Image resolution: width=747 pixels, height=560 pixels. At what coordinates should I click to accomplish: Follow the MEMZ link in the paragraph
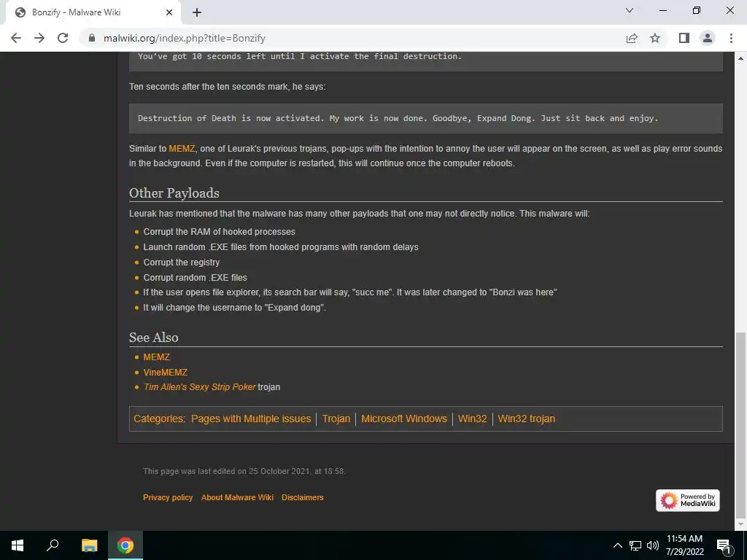[182, 149]
